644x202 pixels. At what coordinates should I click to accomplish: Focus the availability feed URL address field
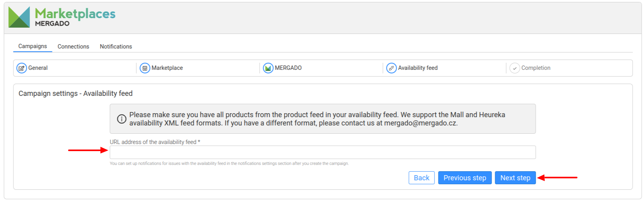[x=322, y=152]
